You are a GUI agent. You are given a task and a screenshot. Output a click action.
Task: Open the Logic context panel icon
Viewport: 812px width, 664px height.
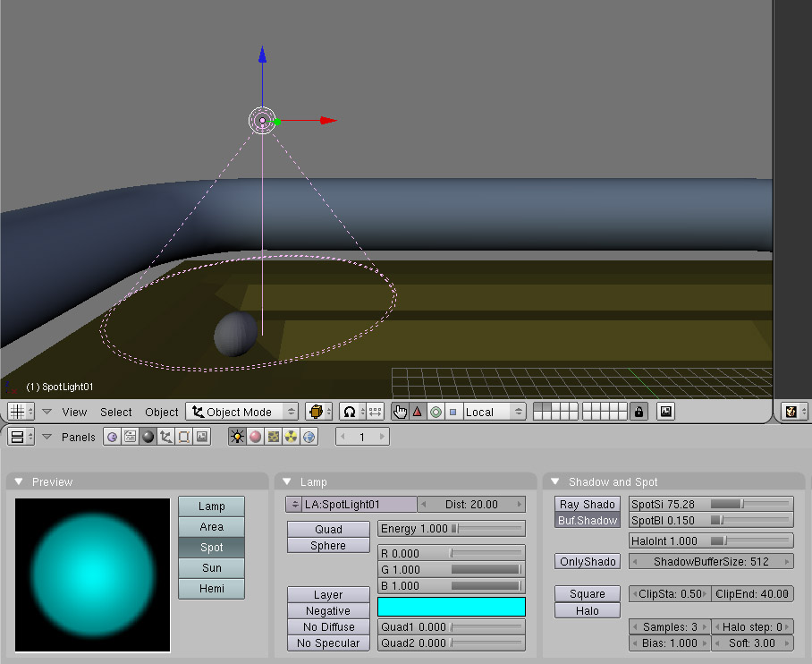[x=112, y=437]
